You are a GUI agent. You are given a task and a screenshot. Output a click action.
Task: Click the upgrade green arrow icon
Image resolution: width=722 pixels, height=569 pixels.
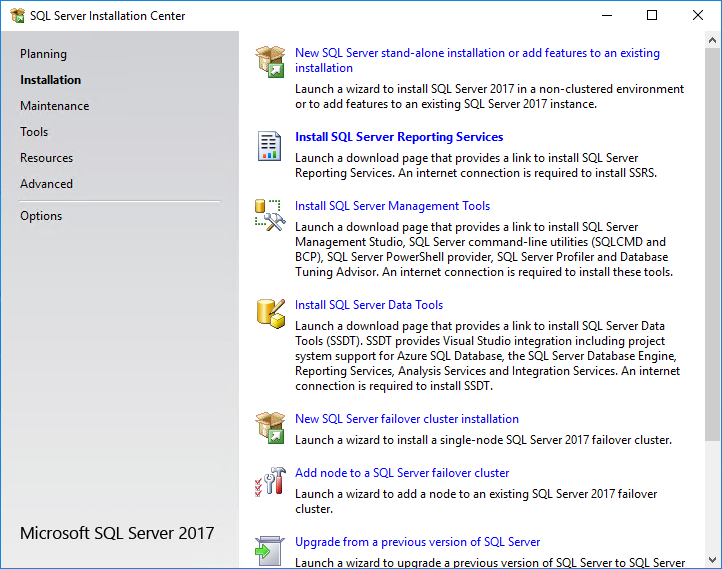[x=269, y=551]
